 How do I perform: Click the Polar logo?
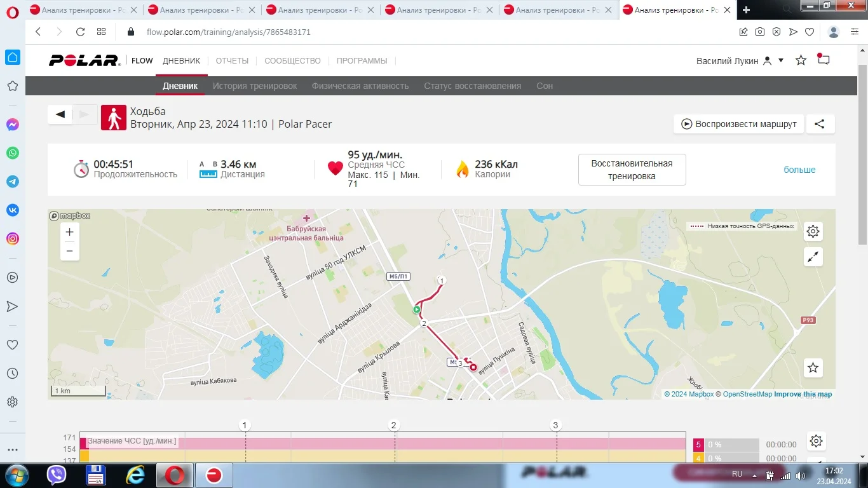pyautogui.click(x=85, y=60)
